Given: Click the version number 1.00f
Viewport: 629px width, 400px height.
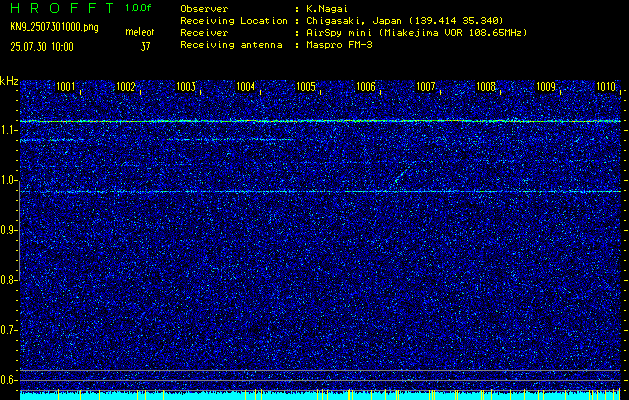Looking at the screenshot, I should pyautogui.click(x=138, y=8).
